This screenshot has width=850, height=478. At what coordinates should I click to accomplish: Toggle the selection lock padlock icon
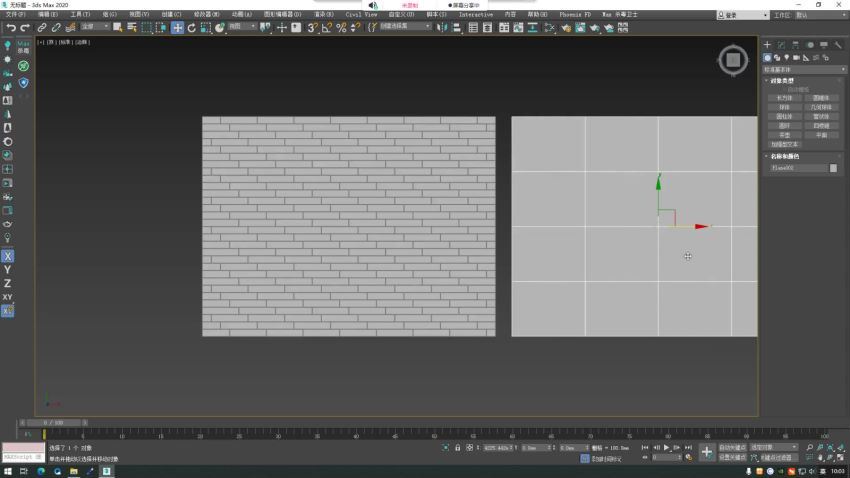tap(458, 448)
